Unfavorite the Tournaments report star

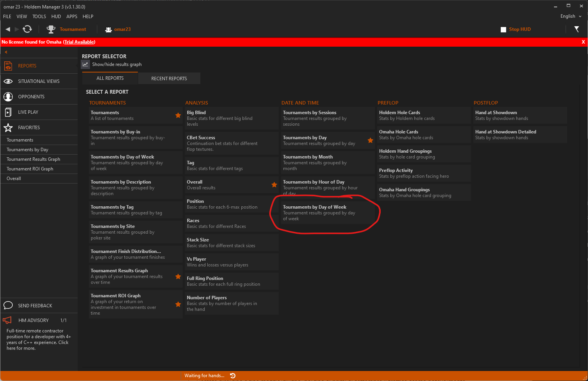[178, 115]
